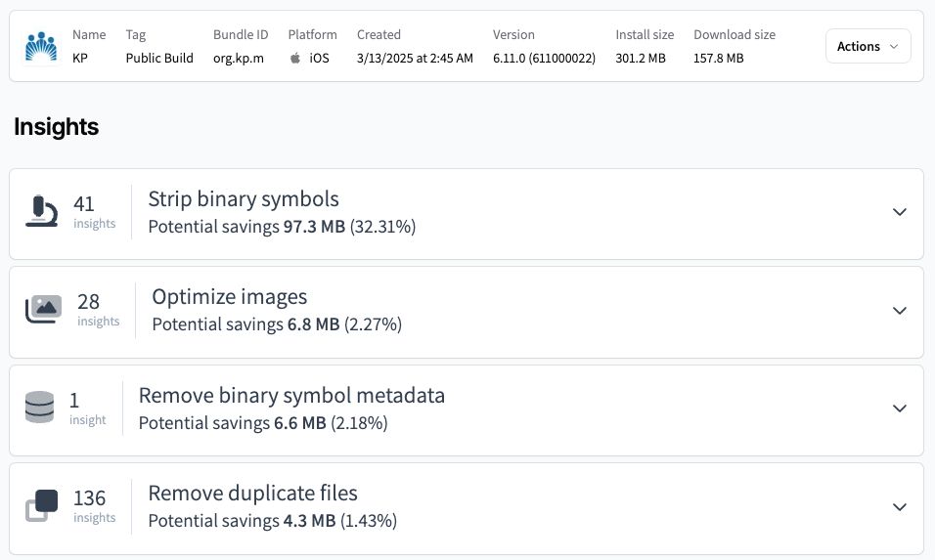Click the version 6.11.0 value
The width and height of the screenshot is (935, 560).
[544, 58]
